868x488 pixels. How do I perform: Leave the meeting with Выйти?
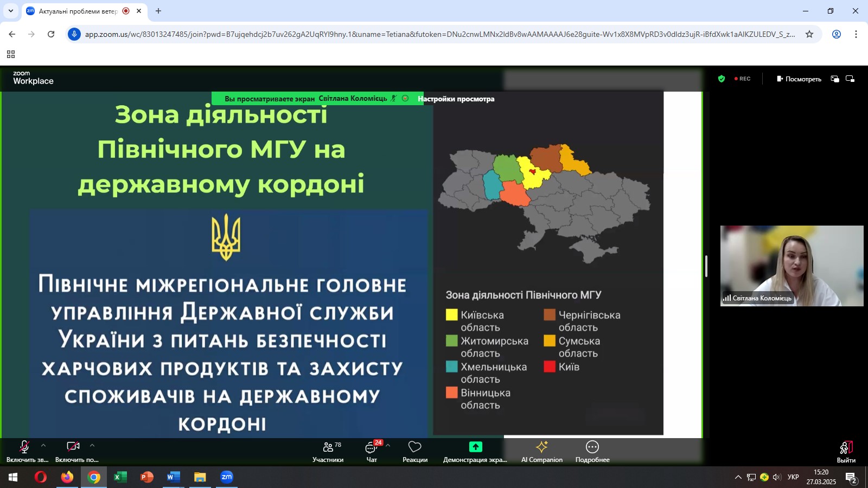846,452
